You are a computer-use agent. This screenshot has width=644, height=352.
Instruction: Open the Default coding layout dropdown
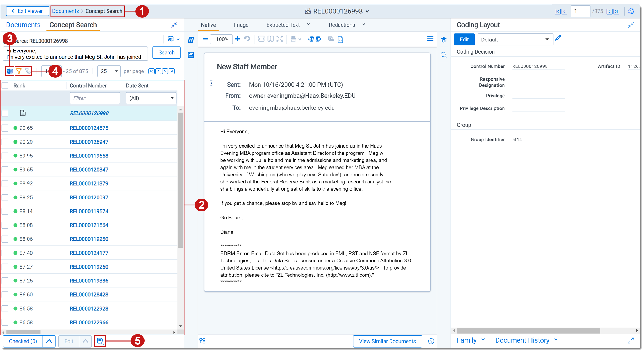515,40
